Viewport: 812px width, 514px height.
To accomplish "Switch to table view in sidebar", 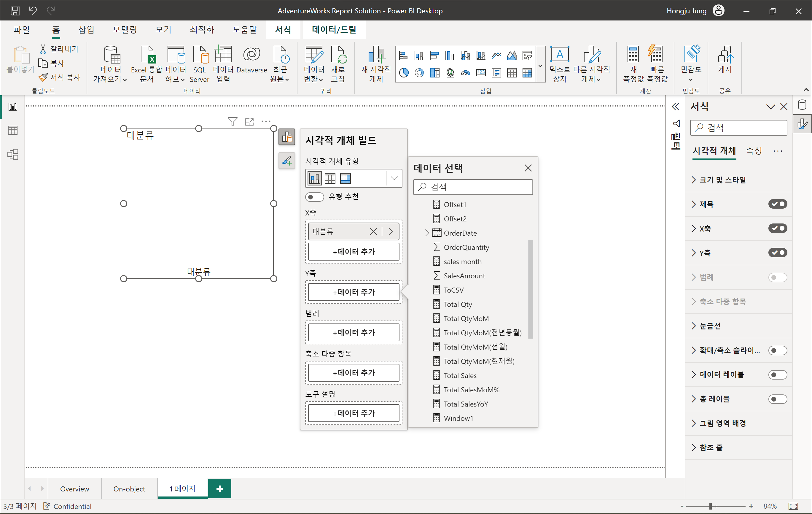I will (12, 130).
